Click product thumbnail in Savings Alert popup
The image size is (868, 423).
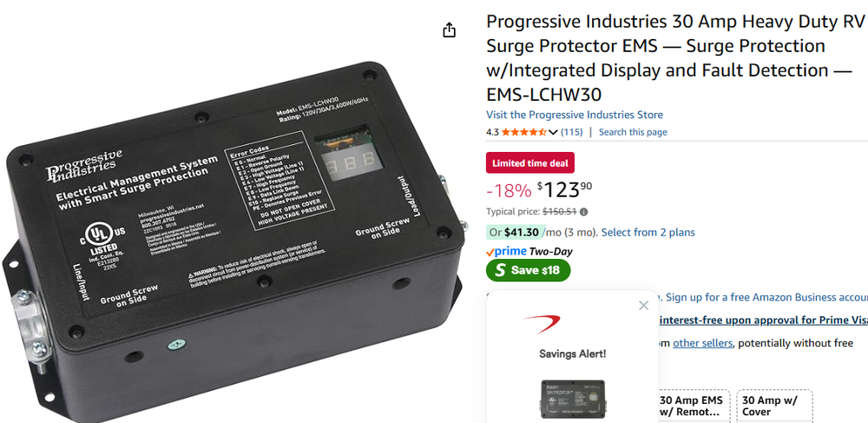coord(572,400)
